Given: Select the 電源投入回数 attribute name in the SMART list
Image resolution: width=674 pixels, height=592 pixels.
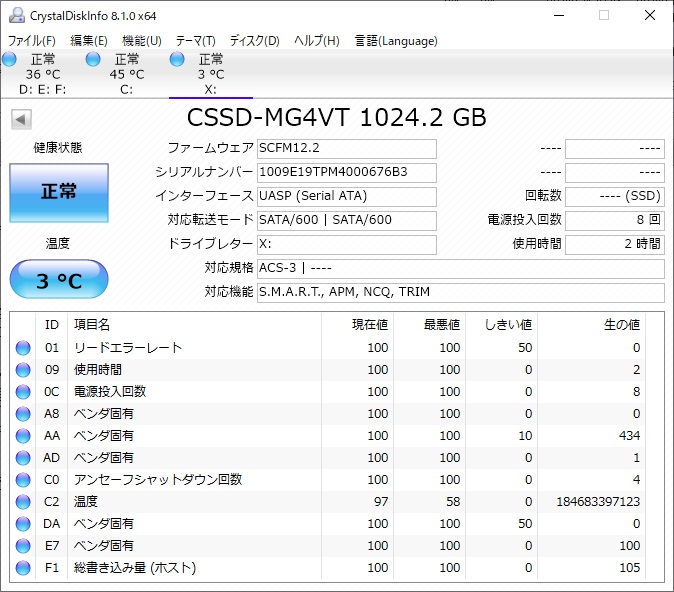Looking at the screenshot, I should (x=110, y=392).
